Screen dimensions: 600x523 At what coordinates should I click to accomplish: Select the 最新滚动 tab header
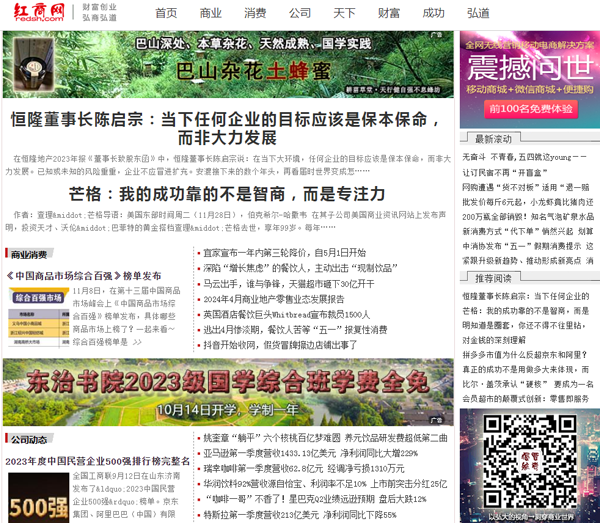click(x=493, y=139)
